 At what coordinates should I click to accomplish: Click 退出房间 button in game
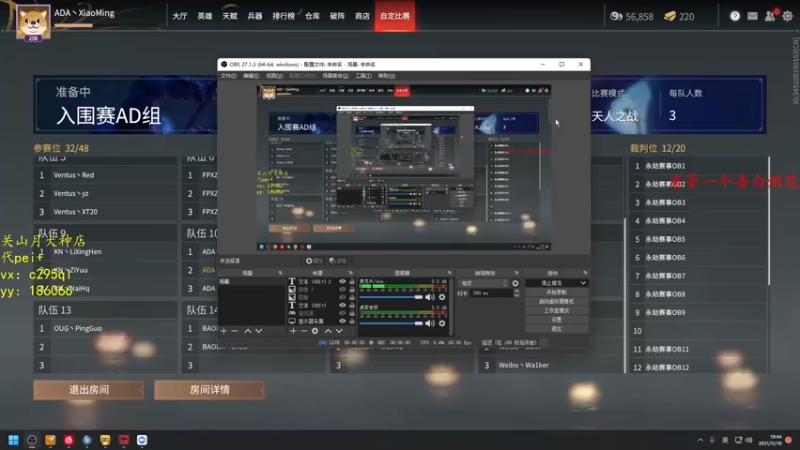click(x=89, y=390)
